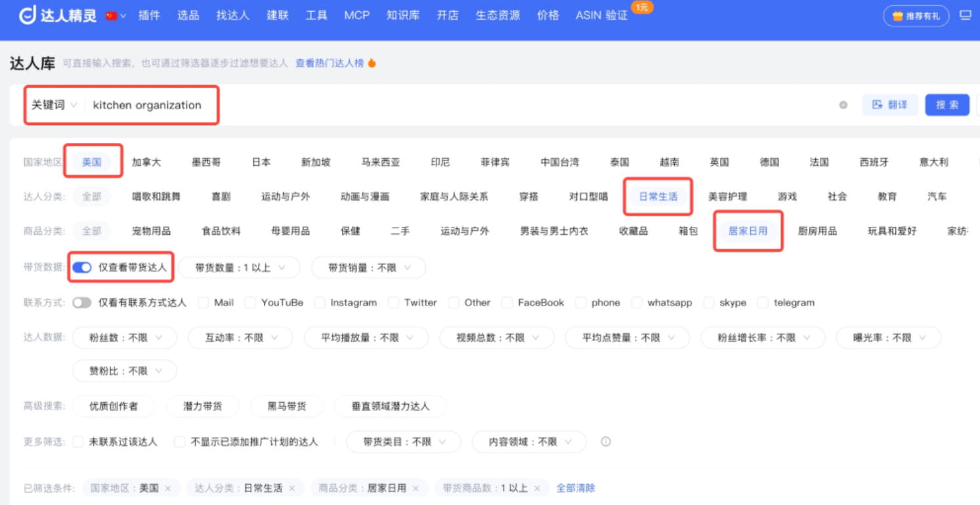Select 宠物用品 product category
The height and width of the screenshot is (505, 980).
(152, 231)
